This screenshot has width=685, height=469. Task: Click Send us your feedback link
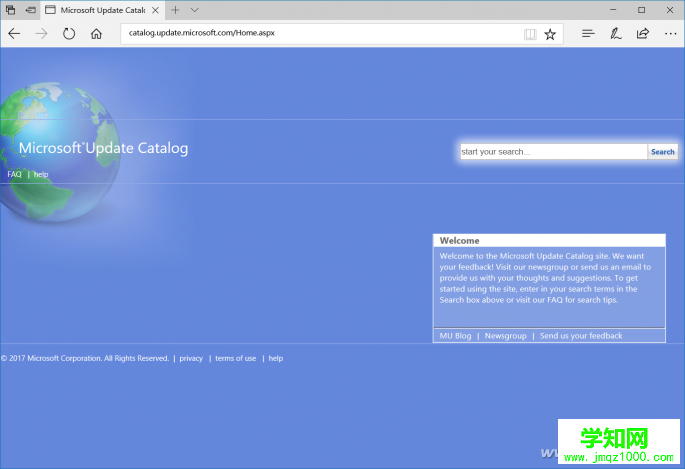click(x=581, y=336)
